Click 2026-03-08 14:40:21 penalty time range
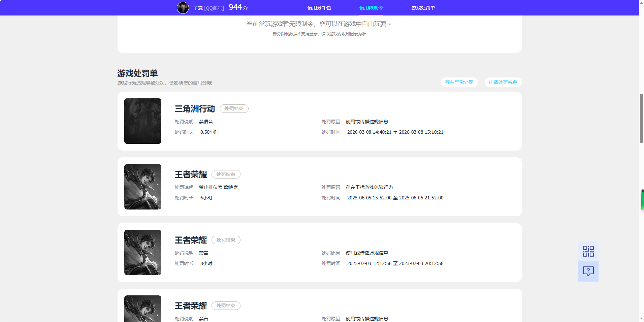This screenshot has width=644, height=322. click(x=395, y=132)
